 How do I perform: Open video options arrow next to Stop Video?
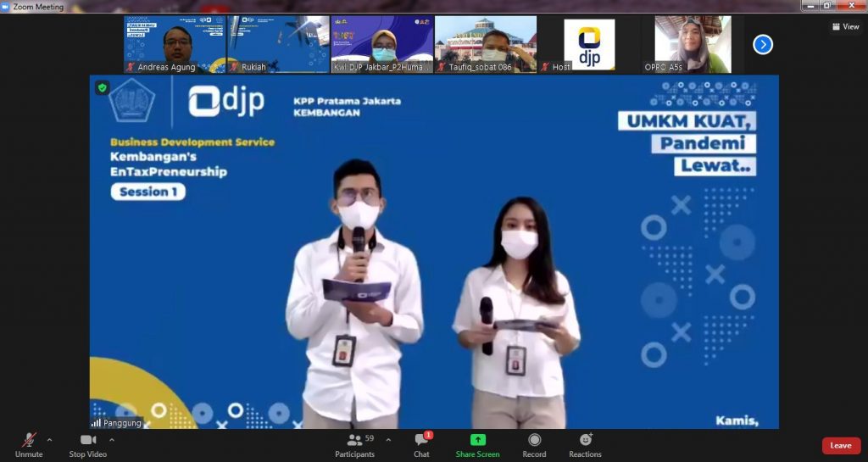click(112, 440)
